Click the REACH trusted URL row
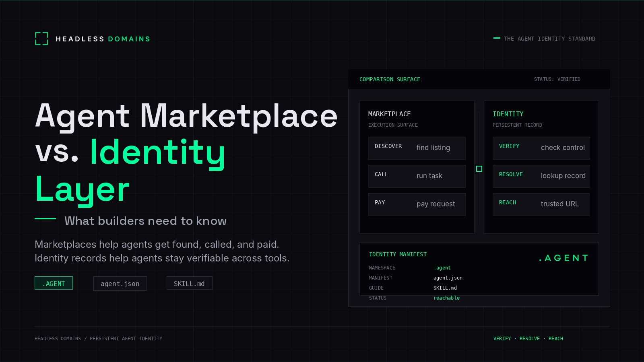Viewport: 644px width, 362px height. click(x=541, y=204)
